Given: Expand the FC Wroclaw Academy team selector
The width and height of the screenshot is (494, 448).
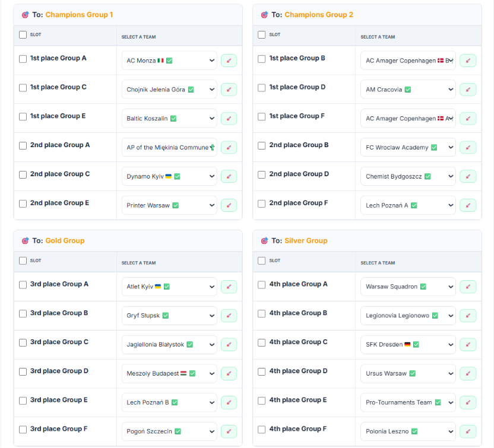Looking at the screenshot, I should 408,147.
